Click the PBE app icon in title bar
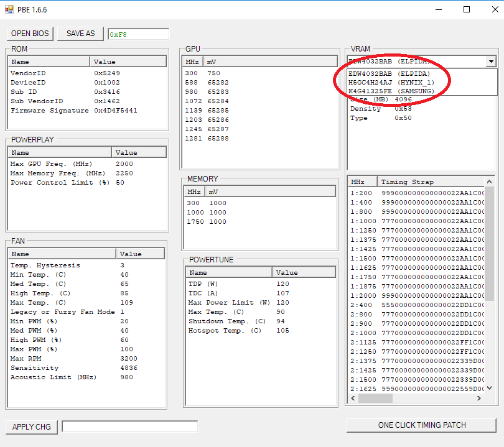This screenshot has height=447, width=504. click(9, 10)
